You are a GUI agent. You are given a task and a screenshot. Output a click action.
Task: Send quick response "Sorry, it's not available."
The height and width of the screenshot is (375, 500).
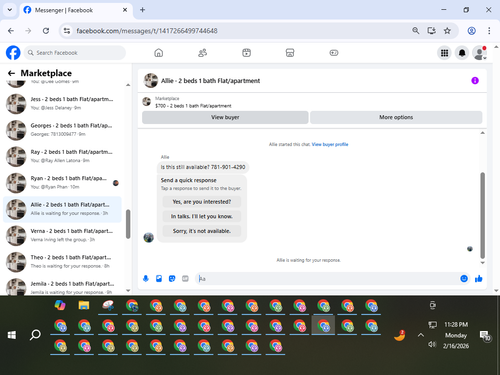(x=202, y=231)
